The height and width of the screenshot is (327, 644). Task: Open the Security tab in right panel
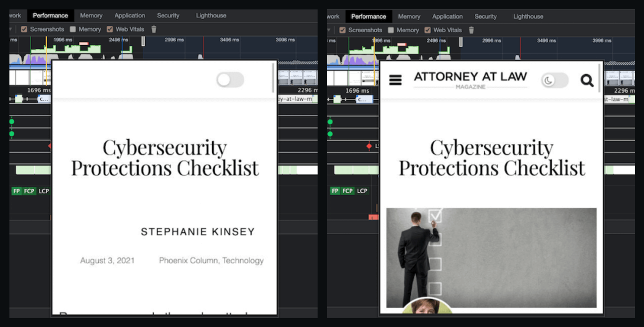click(x=486, y=16)
